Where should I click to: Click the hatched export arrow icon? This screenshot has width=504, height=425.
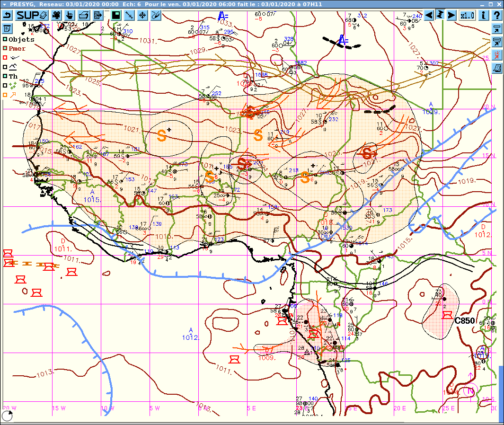pyautogui.click(x=98, y=15)
